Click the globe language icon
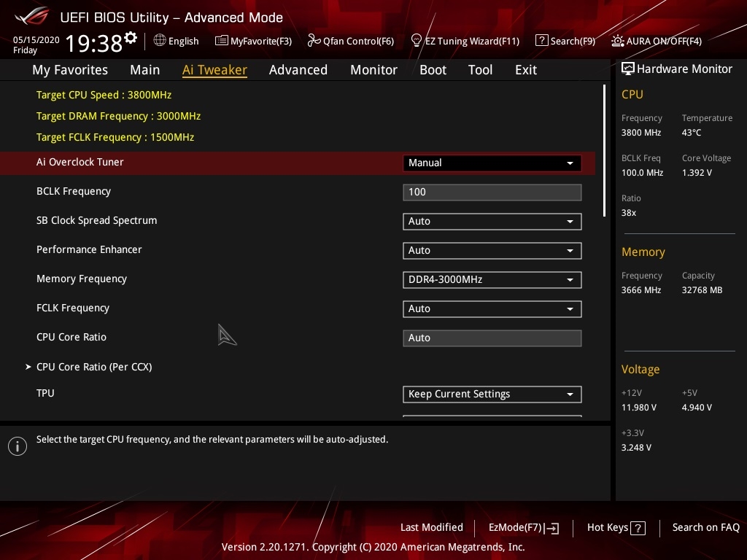Image resolution: width=747 pixels, height=560 pixels. (x=160, y=41)
